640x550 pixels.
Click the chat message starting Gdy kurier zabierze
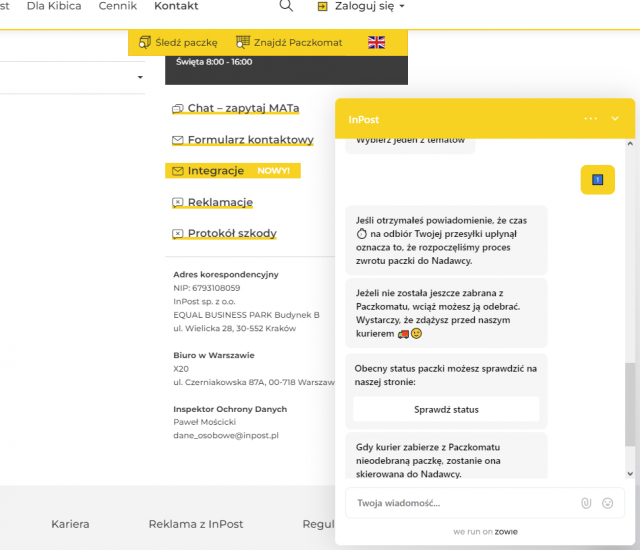tap(446, 456)
